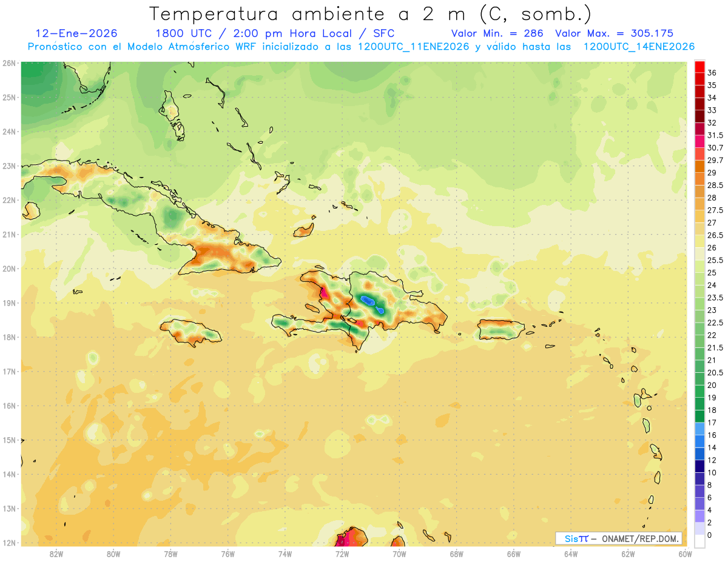Click the "19" color scale label

712,398
